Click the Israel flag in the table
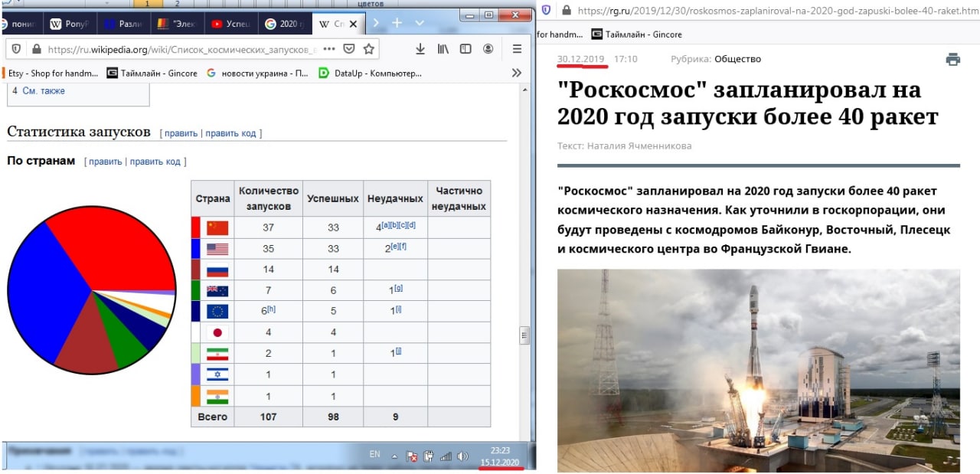The image size is (980, 474). pos(217,374)
